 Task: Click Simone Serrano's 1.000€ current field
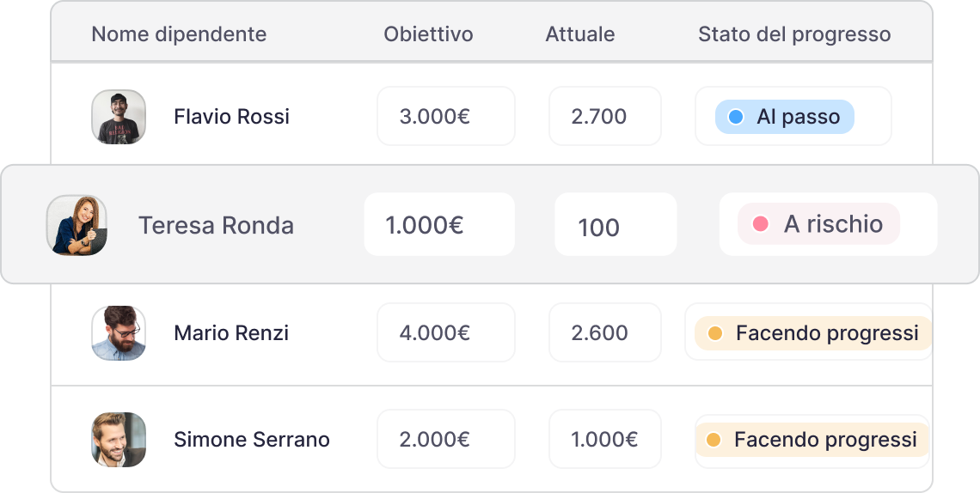(x=604, y=440)
